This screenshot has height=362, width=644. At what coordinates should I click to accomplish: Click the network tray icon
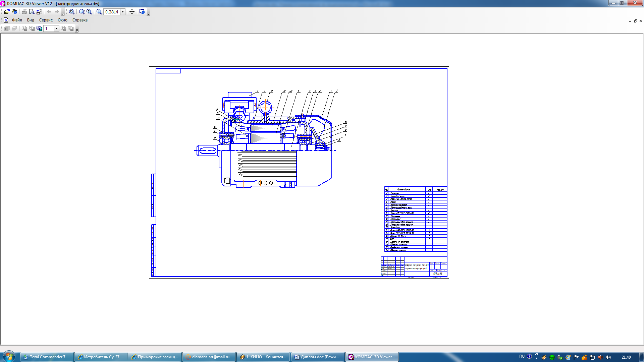(592, 357)
